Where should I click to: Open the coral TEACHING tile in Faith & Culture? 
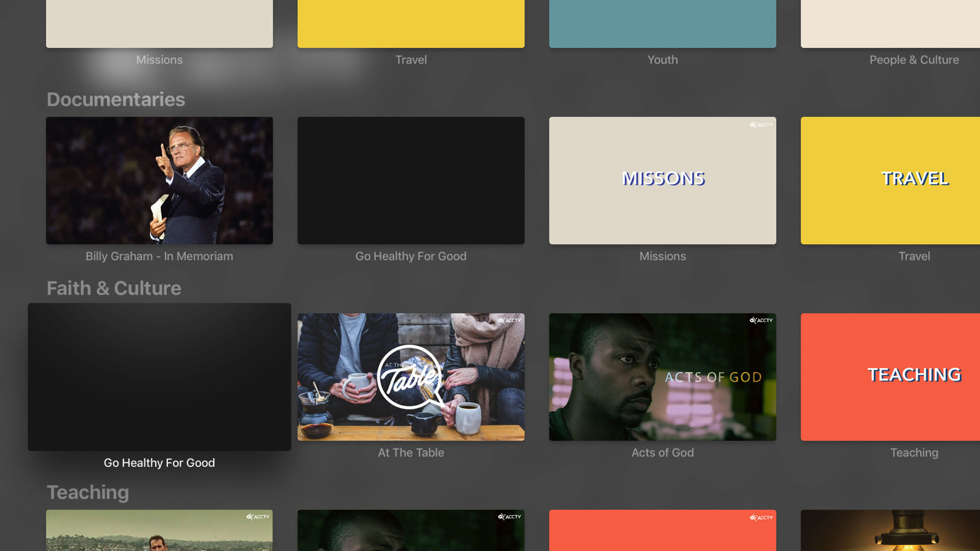(890, 377)
